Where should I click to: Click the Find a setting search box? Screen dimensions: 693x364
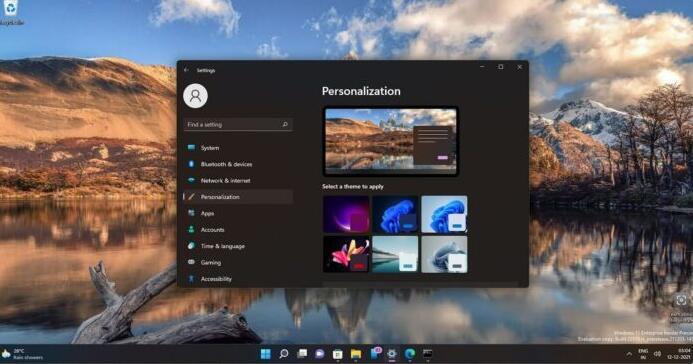[238, 125]
